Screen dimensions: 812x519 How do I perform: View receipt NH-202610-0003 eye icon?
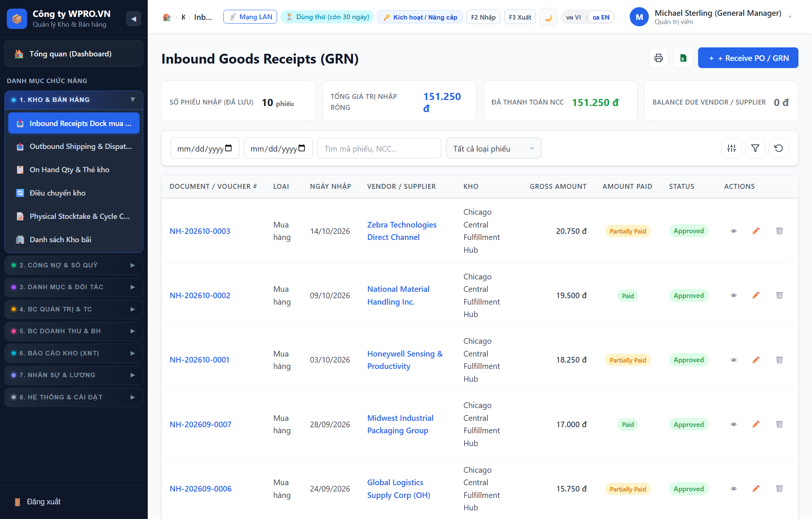[x=733, y=231]
